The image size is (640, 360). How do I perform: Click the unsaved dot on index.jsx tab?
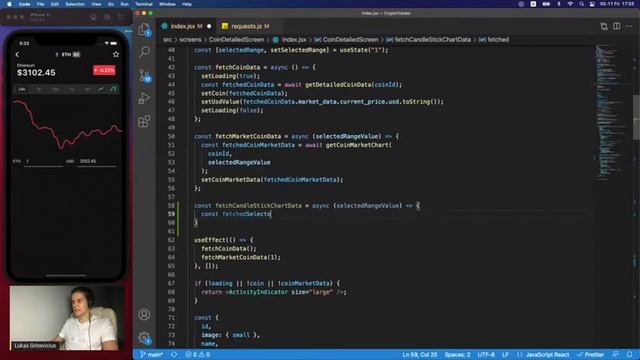(x=209, y=26)
